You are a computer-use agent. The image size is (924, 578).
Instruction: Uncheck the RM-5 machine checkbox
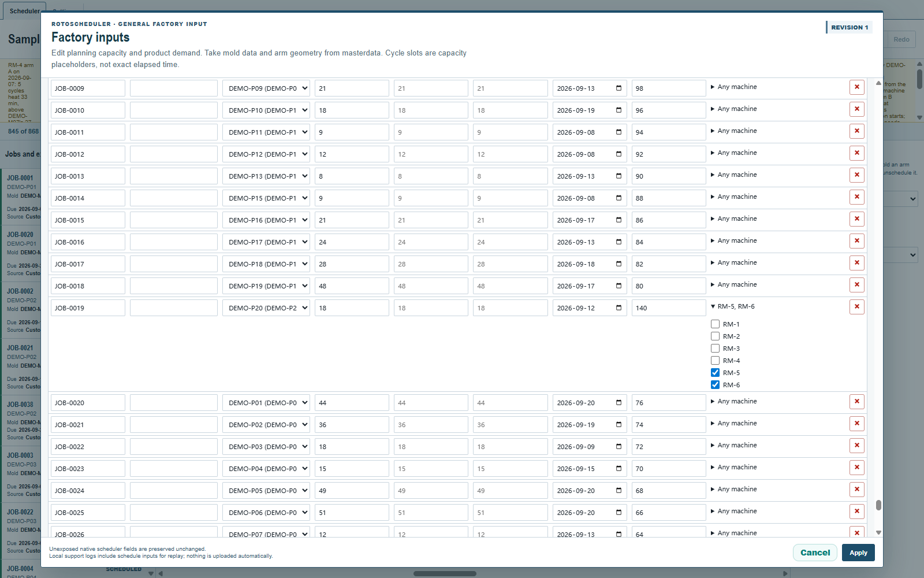tap(715, 373)
